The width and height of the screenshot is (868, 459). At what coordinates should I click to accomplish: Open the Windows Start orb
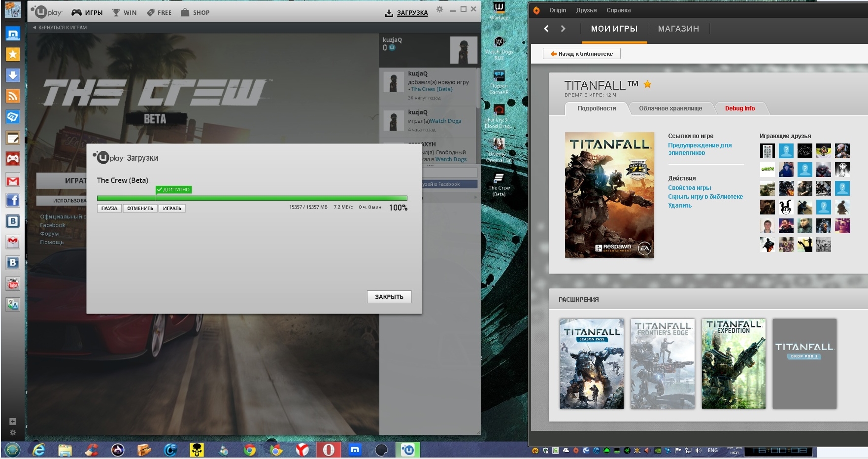coord(12,450)
